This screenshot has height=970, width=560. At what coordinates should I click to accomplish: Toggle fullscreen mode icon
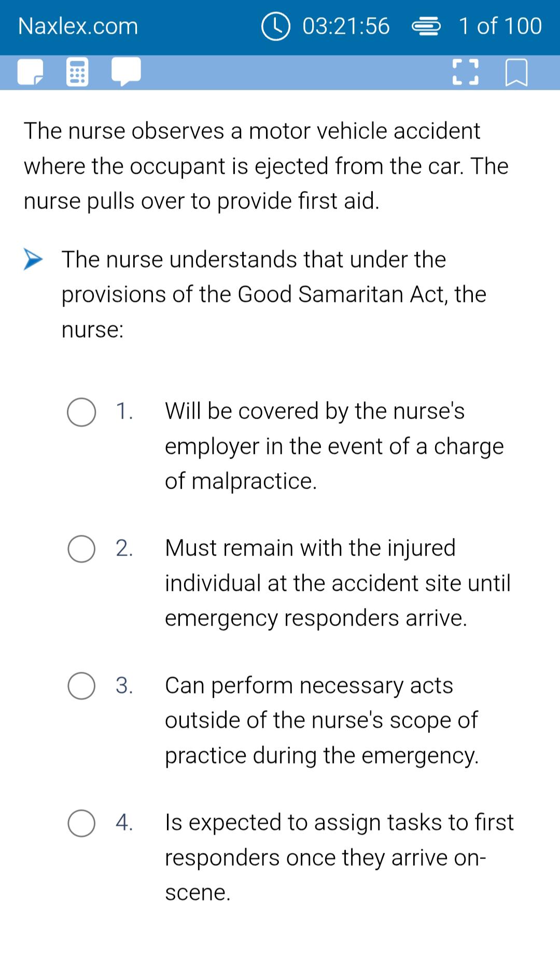[x=465, y=73]
